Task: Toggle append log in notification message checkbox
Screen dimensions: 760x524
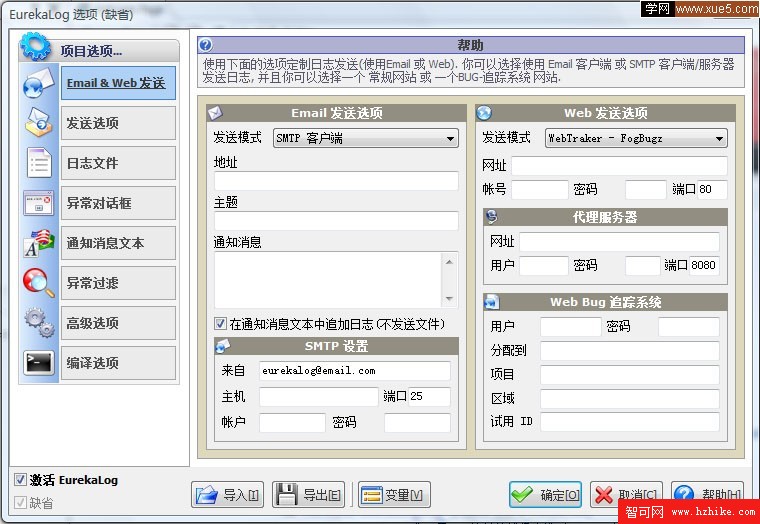Action: pyautogui.click(x=220, y=323)
